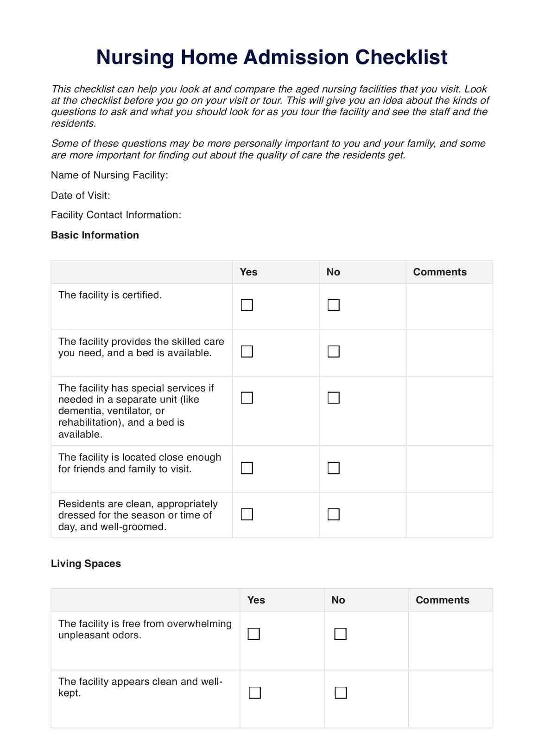Viewport: 545px width, 756px height.
Task: Tick No for free from unpleasant odors
Action: coord(341,634)
